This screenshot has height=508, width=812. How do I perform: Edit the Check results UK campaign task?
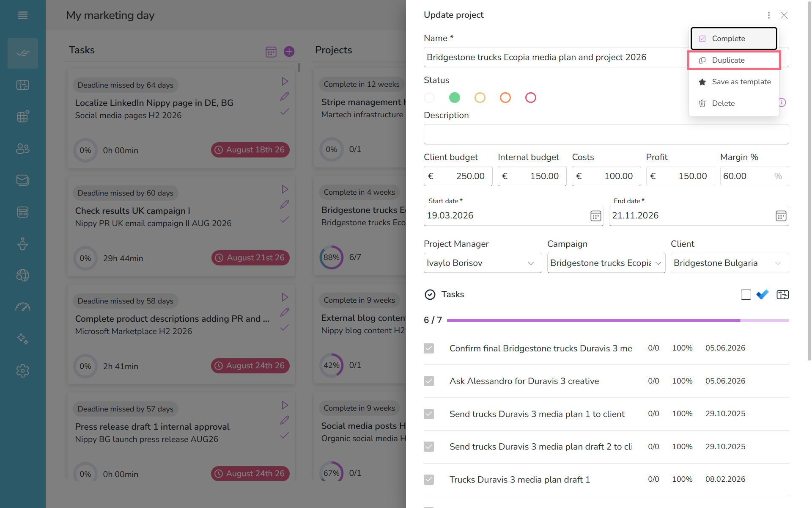pos(285,204)
